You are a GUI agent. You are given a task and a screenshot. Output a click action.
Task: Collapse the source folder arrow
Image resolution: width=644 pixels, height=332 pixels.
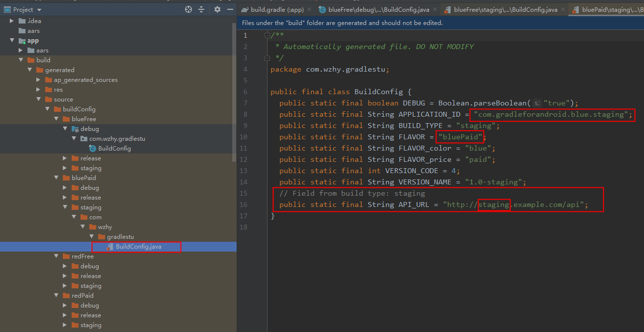pyautogui.click(x=39, y=99)
